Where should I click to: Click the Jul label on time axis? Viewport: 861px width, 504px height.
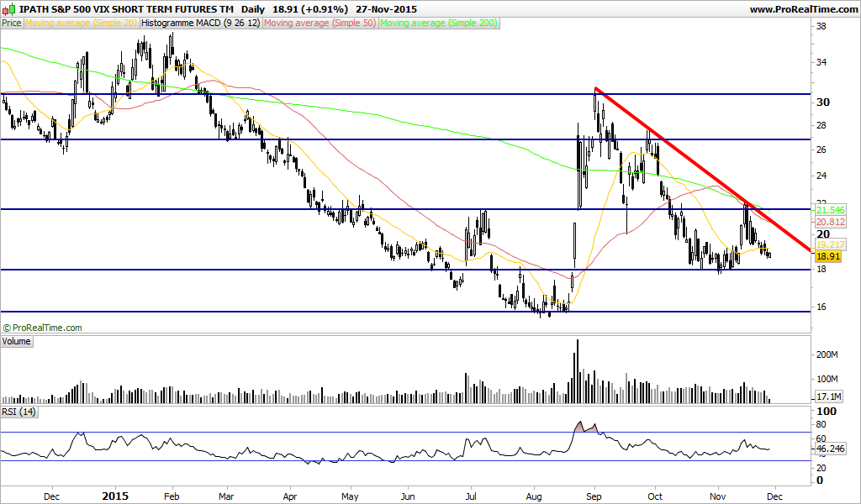click(470, 496)
